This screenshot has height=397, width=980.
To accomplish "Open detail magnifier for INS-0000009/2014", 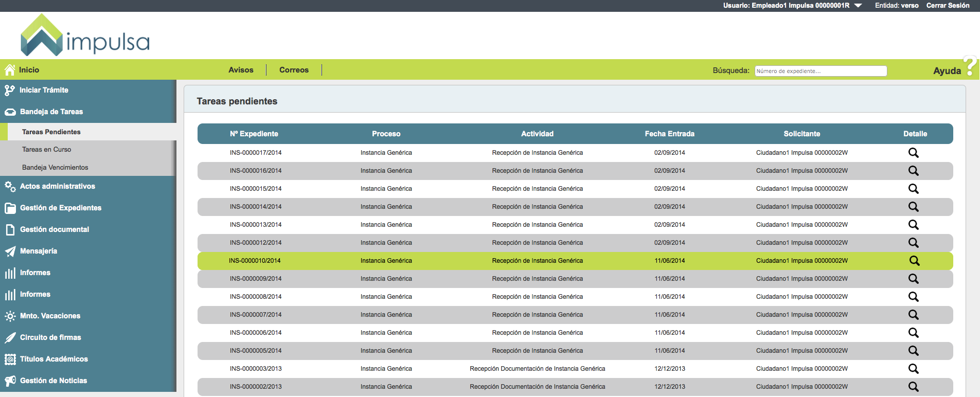I will click(913, 279).
